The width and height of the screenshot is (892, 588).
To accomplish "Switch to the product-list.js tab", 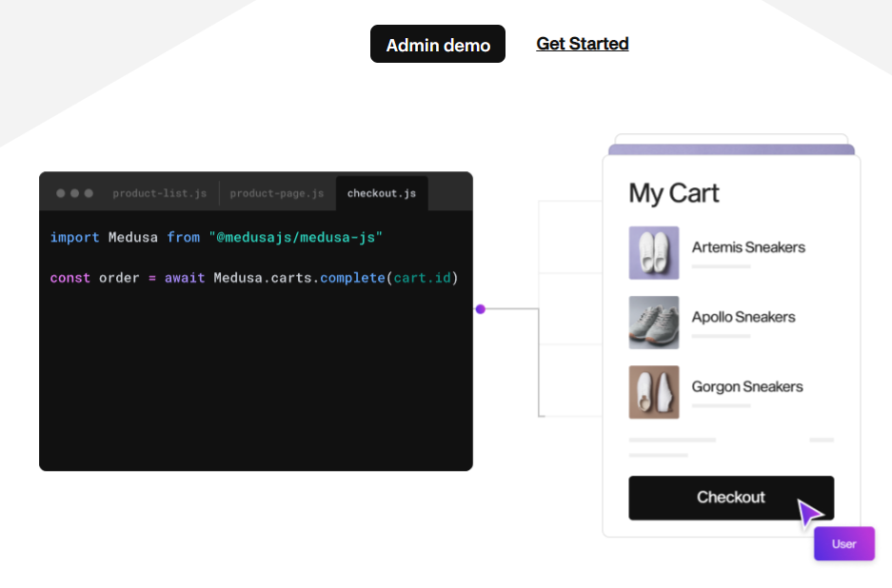I will click(159, 193).
